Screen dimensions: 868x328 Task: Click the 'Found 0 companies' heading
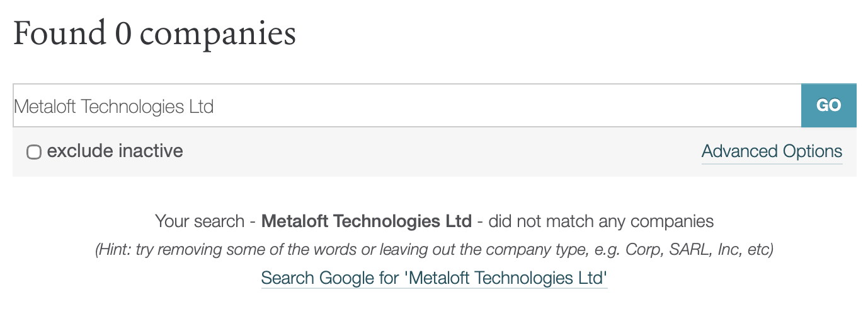154,33
